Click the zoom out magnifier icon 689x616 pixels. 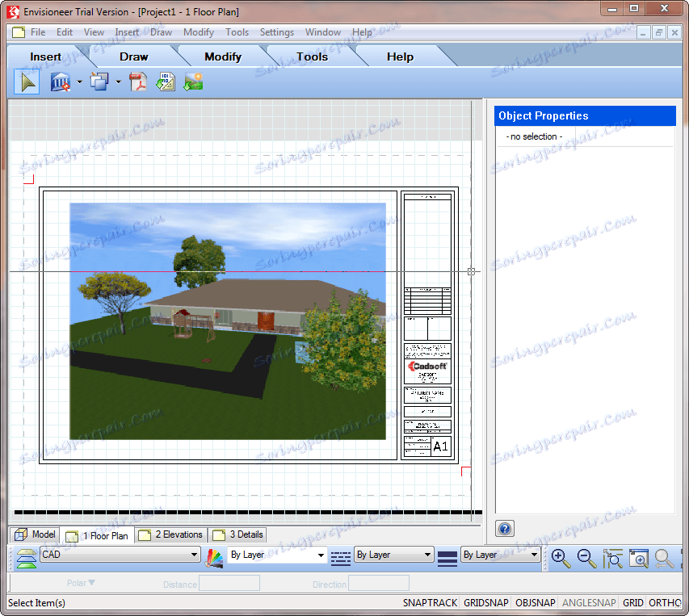586,559
